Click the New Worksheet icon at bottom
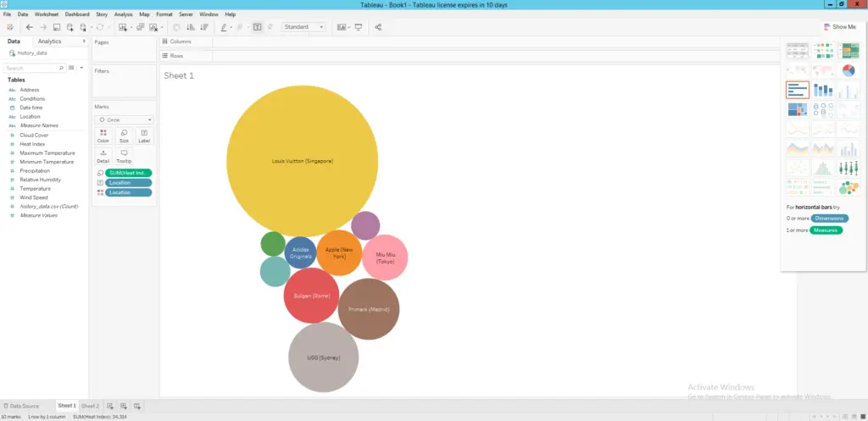Screen dimensions: 868x421 111,407
